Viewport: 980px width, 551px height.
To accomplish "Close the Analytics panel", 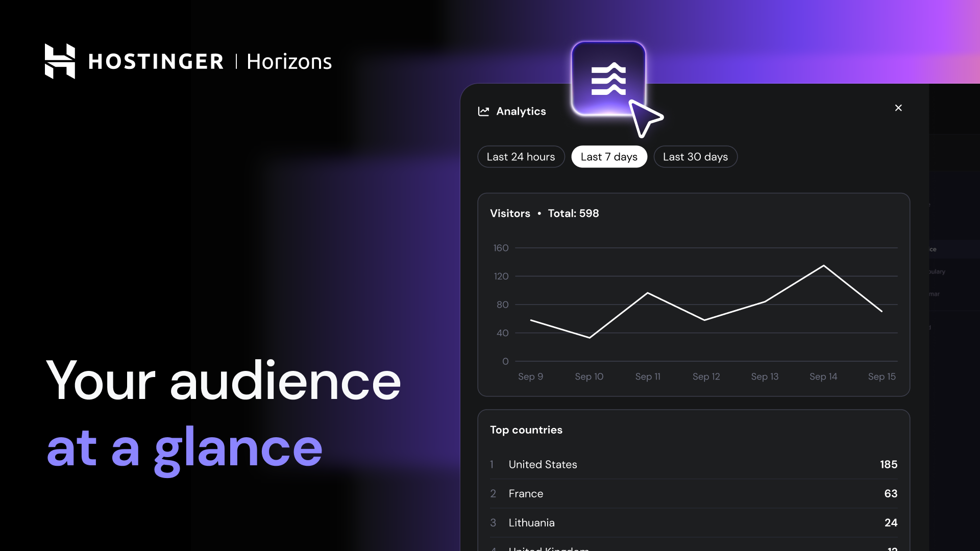I will pos(898,108).
